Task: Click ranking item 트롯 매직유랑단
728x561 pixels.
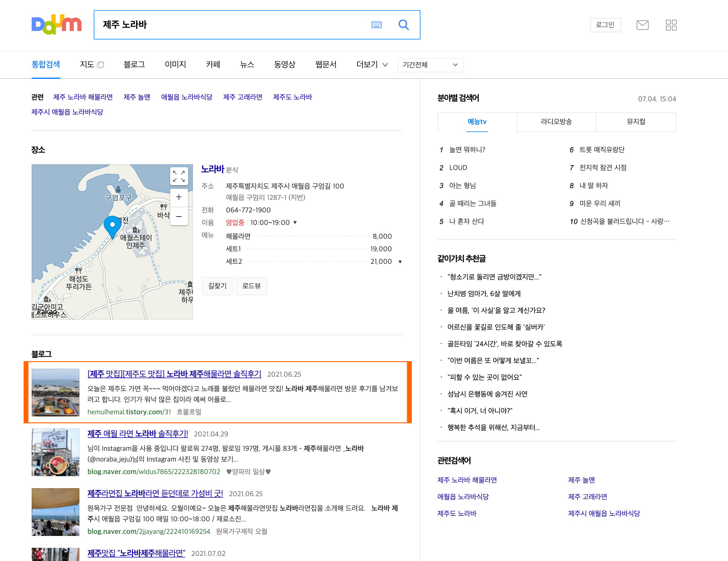Action: (x=602, y=150)
